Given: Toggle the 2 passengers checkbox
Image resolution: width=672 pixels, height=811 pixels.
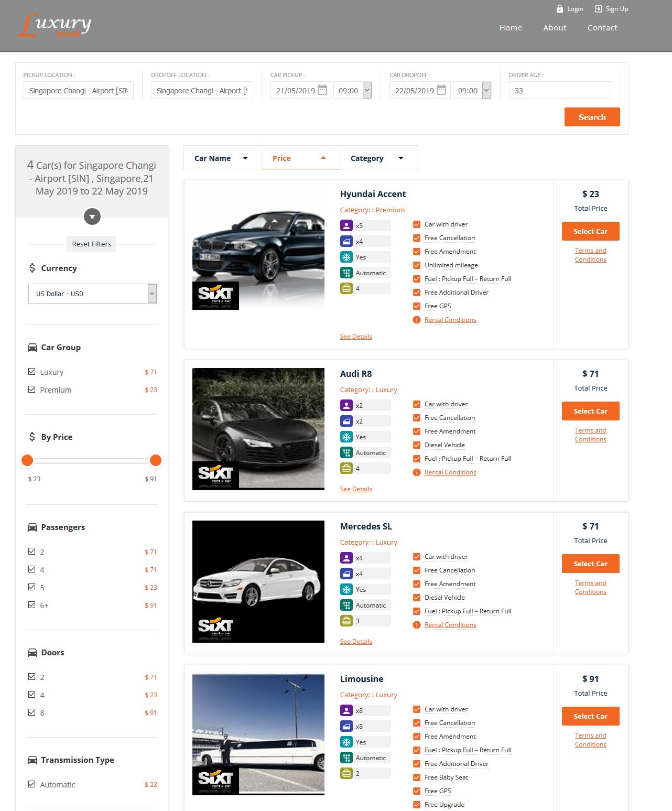Looking at the screenshot, I should (x=32, y=552).
